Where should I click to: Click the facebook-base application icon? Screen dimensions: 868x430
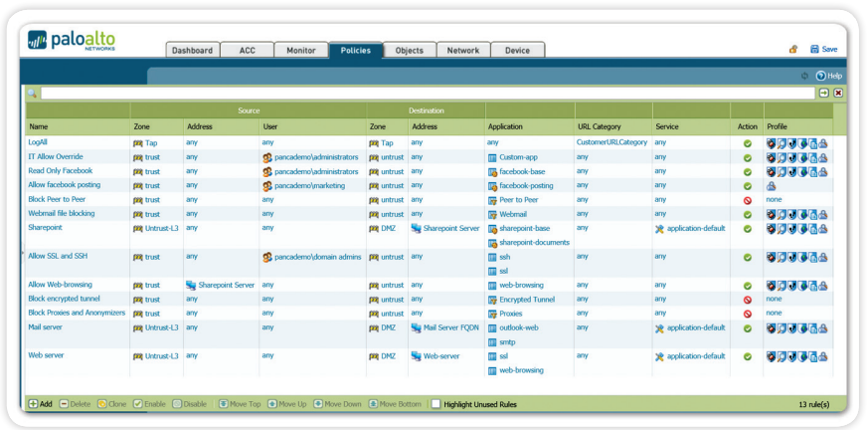492,172
